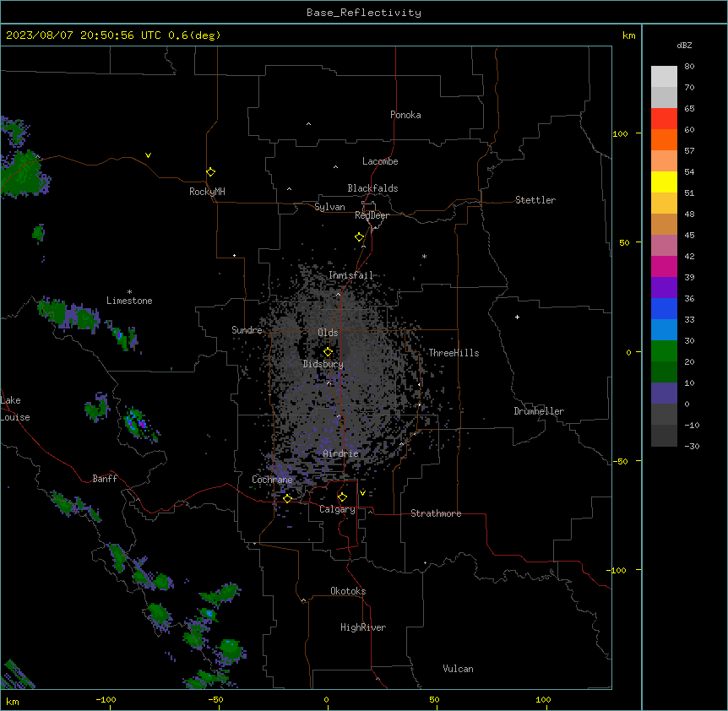
Task: Click the yellow diamond marker above RockyMH
Action: click(211, 172)
